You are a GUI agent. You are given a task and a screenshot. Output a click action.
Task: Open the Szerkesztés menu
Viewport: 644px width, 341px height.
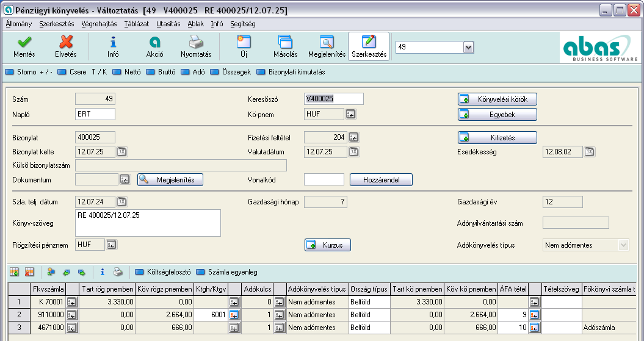[x=57, y=24]
